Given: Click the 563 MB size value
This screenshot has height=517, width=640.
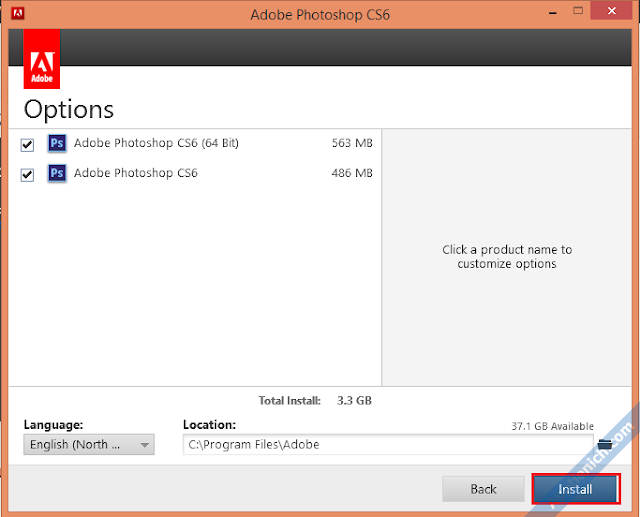Looking at the screenshot, I should 352,143.
